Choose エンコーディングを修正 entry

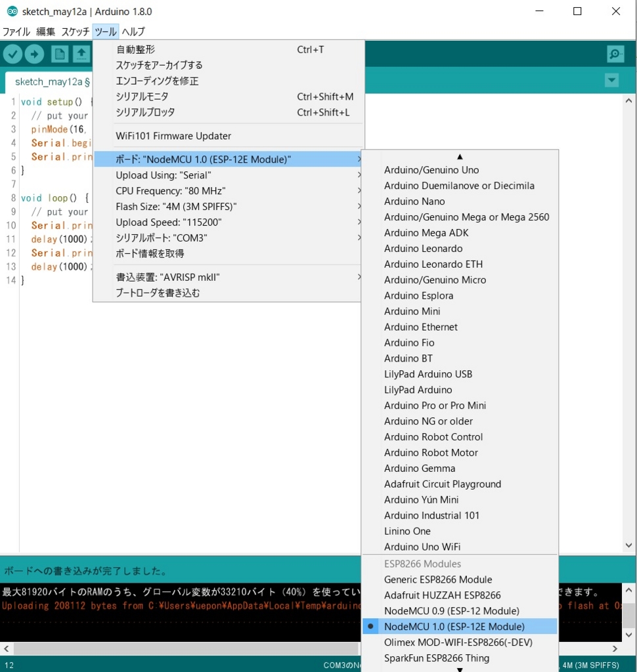[x=227, y=81]
